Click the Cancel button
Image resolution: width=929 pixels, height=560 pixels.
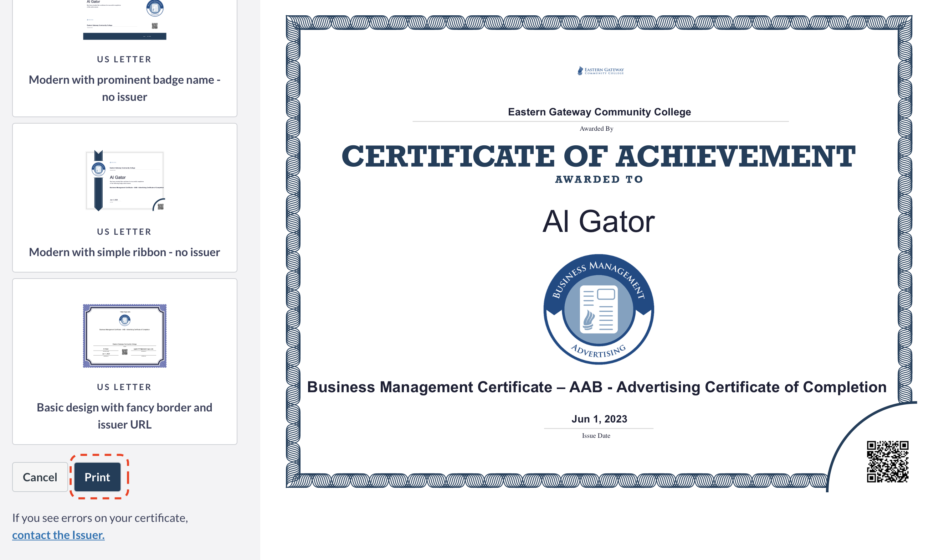pos(40,477)
